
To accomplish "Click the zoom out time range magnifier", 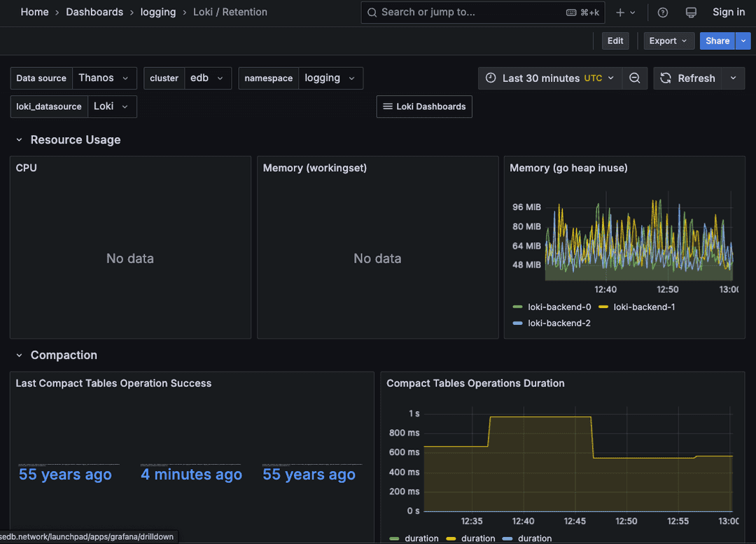I will 635,78.
